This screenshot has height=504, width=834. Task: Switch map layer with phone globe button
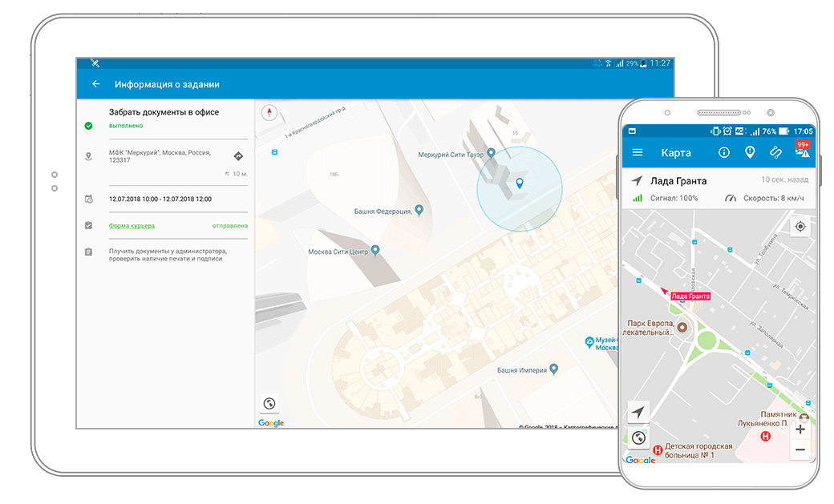point(638,437)
